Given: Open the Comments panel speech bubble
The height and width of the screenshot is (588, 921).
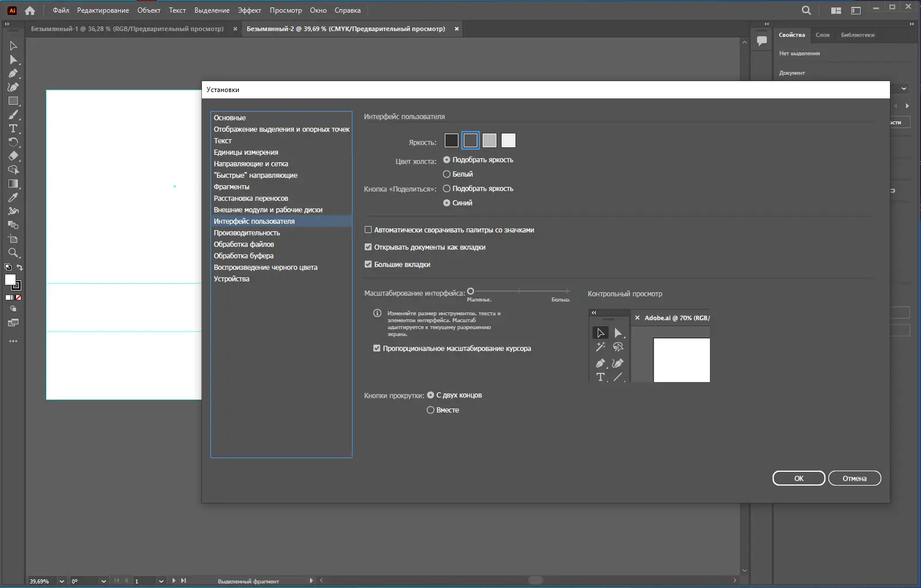Looking at the screenshot, I should pyautogui.click(x=762, y=41).
